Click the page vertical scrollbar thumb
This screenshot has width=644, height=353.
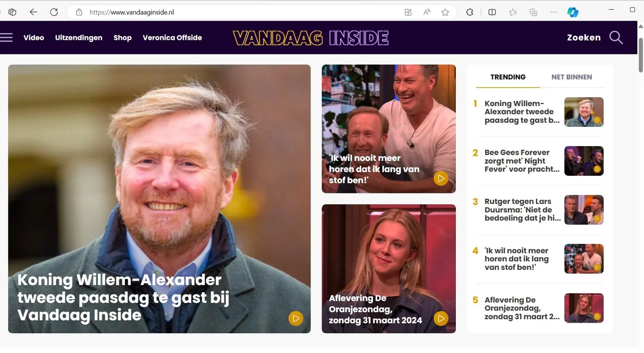[x=640, y=55]
